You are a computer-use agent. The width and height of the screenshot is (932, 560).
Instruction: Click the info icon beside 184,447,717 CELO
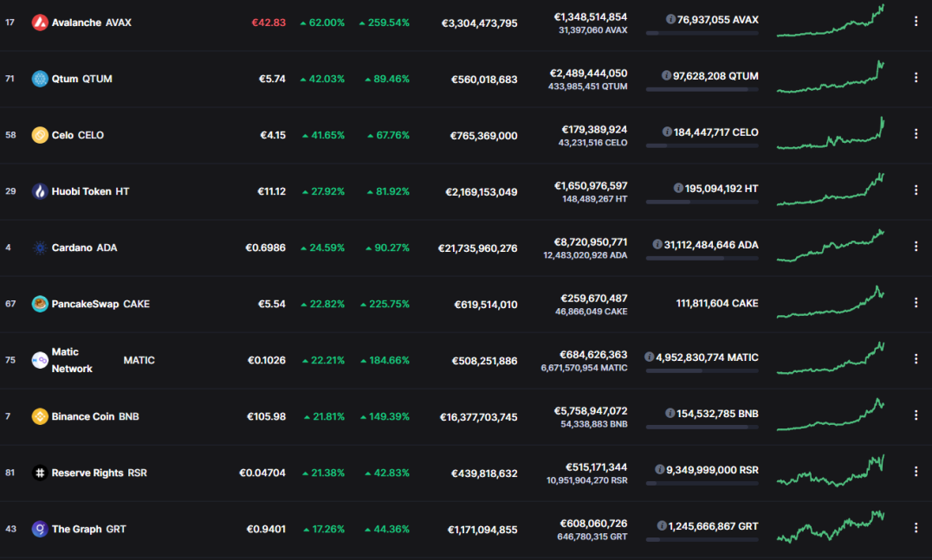coord(667,132)
